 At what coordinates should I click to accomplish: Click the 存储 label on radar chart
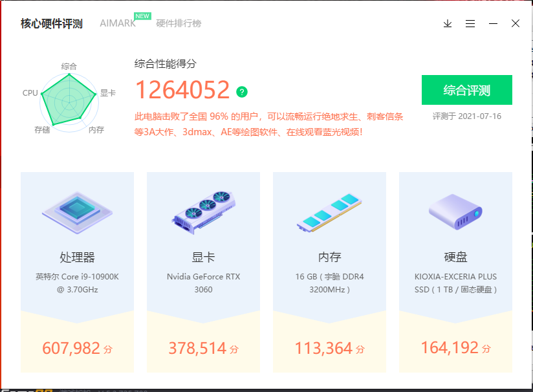(42, 130)
